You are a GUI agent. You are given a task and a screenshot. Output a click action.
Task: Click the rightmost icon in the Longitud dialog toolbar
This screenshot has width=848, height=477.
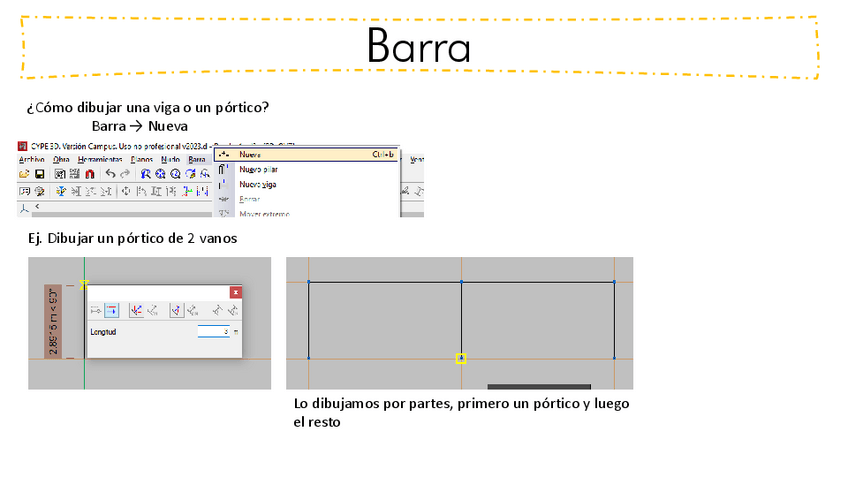[x=233, y=311]
